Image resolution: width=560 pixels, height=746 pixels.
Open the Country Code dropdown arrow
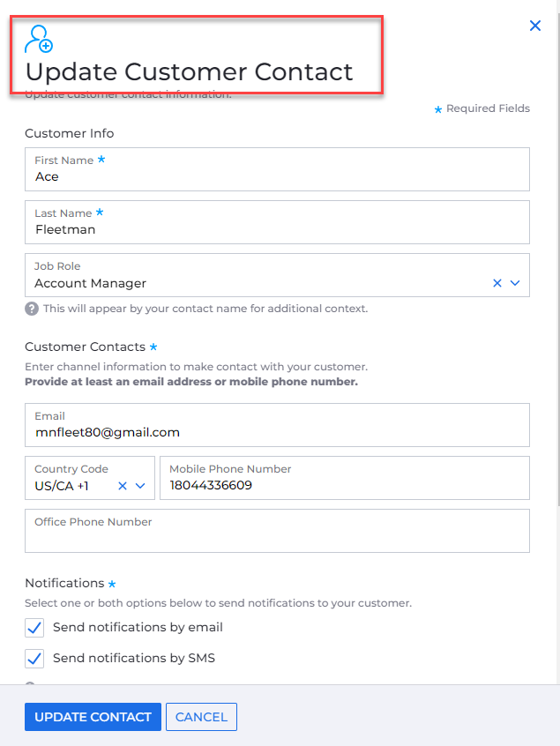[x=140, y=486]
